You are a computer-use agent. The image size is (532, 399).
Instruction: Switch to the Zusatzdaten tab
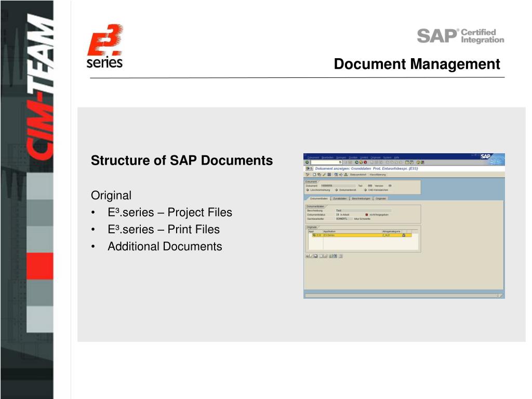[x=340, y=198]
